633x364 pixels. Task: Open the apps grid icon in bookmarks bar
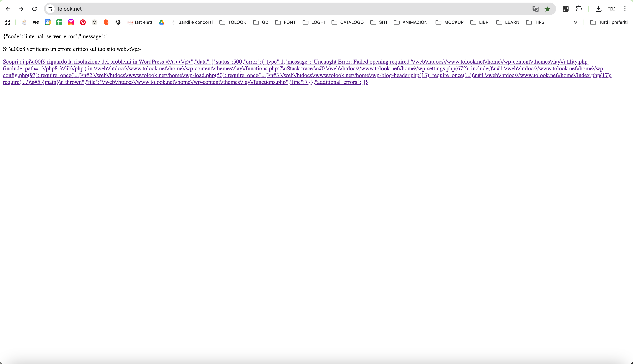coord(7,22)
